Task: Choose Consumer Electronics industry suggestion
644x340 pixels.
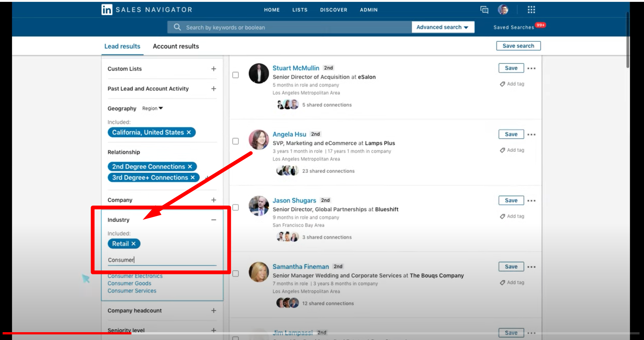Action: (x=135, y=276)
